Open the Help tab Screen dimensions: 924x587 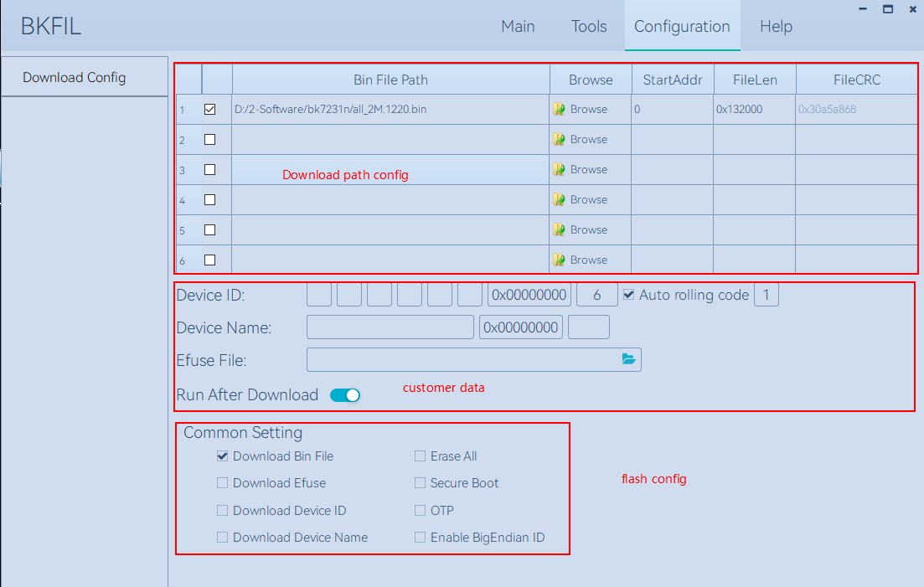(x=776, y=27)
